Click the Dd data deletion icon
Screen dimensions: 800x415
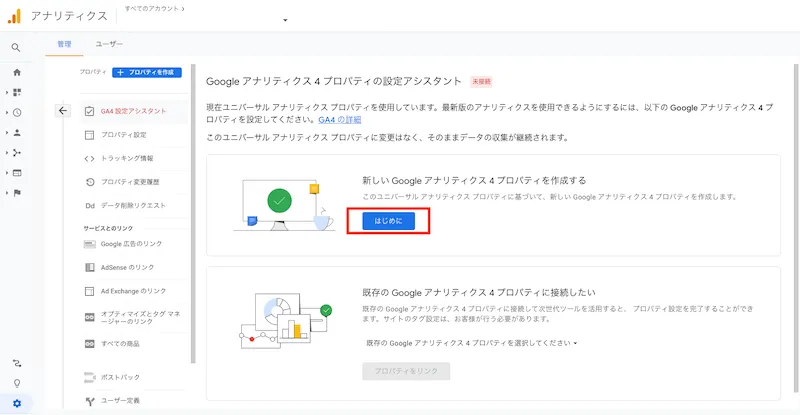pyautogui.click(x=90, y=205)
